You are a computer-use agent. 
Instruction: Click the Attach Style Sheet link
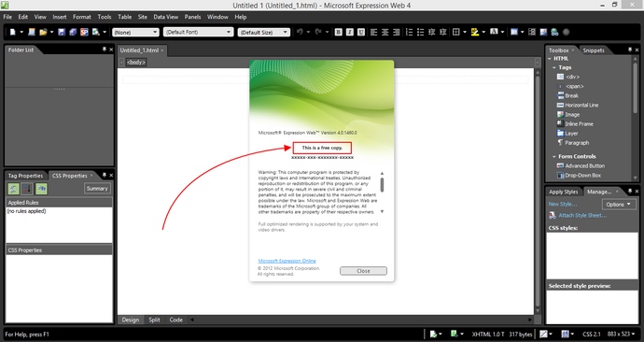pyautogui.click(x=582, y=215)
